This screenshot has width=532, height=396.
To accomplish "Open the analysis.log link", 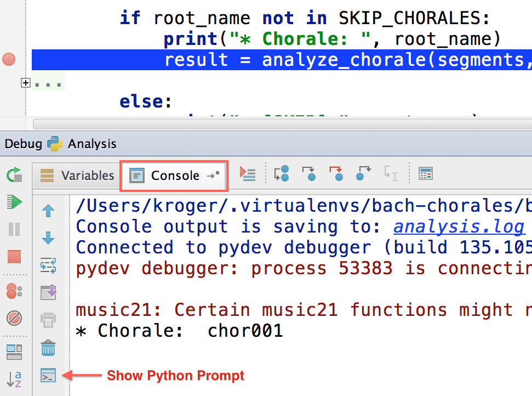I will pyautogui.click(x=459, y=227).
